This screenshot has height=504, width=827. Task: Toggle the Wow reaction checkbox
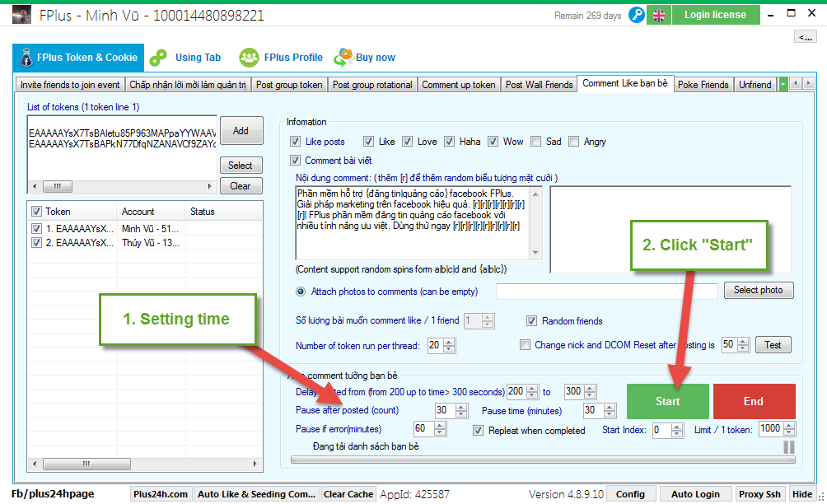tap(493, 142)
